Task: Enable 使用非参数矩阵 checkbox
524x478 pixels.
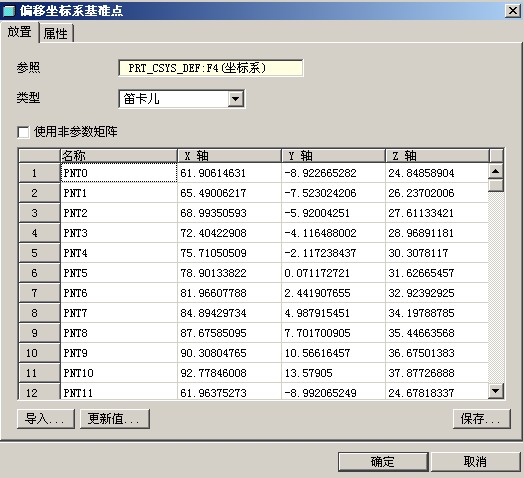Action: (23, 132)
